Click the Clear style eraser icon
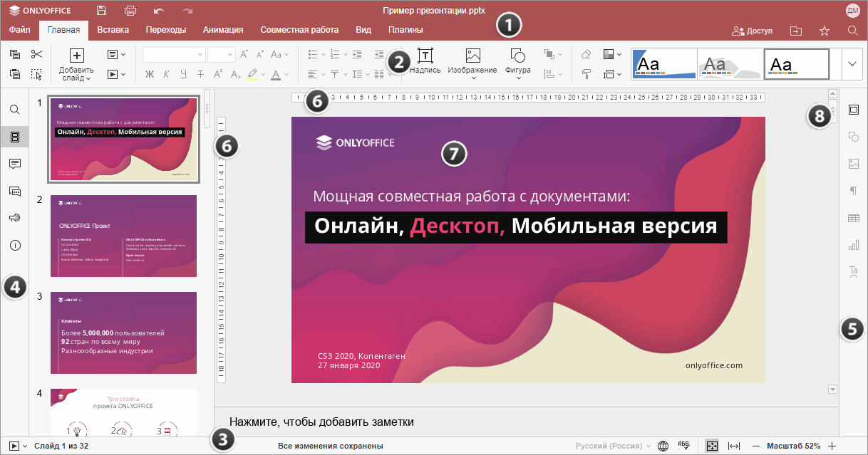868x455 pixels. point(586,54)
